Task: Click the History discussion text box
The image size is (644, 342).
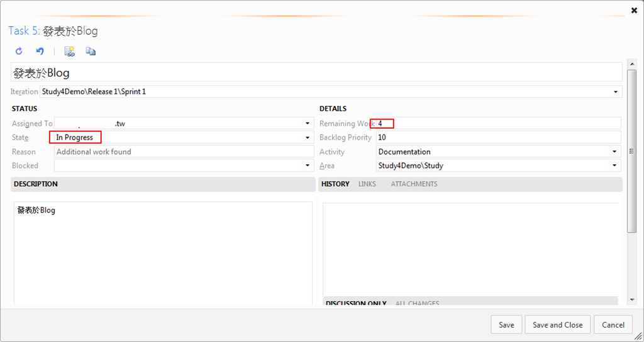Action: click(470, 249)
